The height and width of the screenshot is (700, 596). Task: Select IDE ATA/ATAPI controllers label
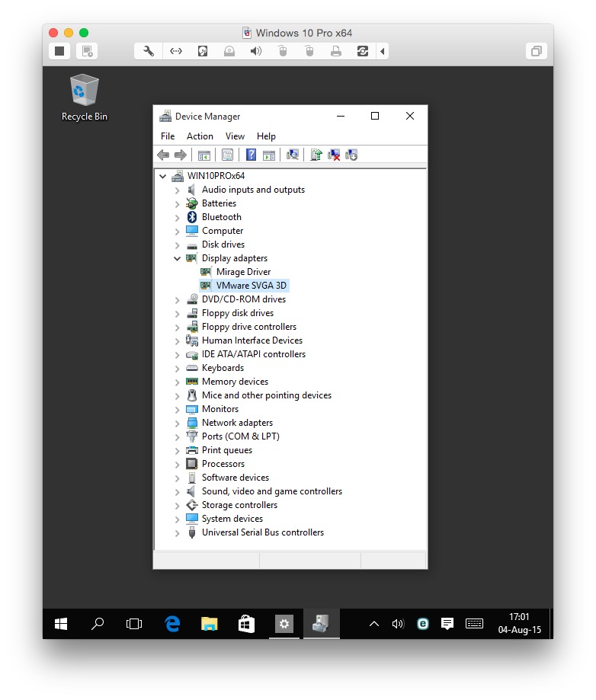(x=254, y=354)
